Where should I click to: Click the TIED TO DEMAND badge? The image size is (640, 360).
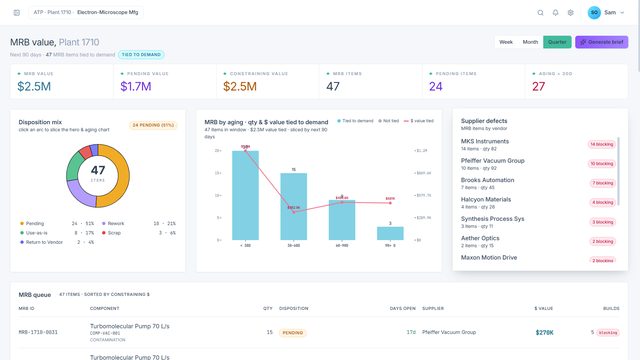141,55
